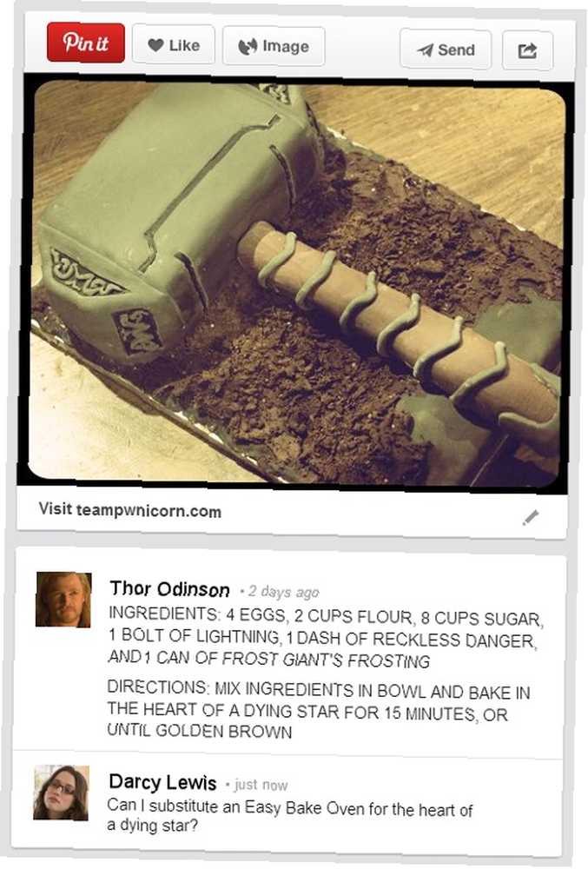Visit teampwnicorn.com link

click(130, 510)
